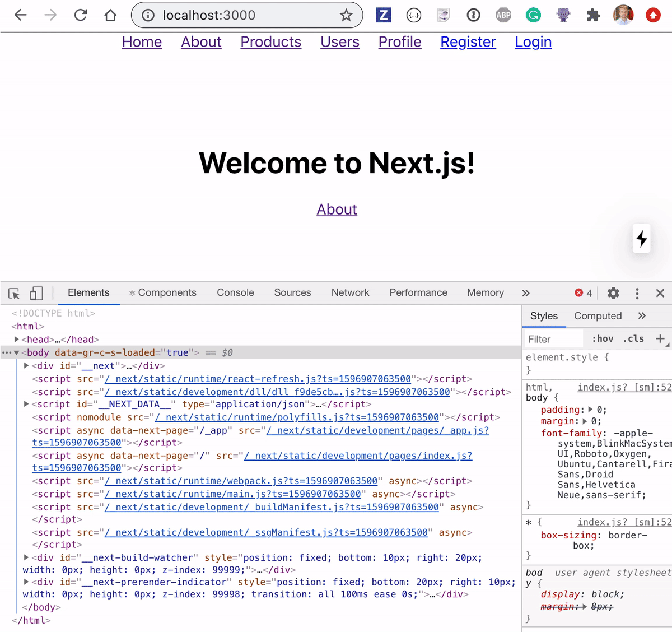
Task: Switch to the Network tab
Action: (350, 292)
